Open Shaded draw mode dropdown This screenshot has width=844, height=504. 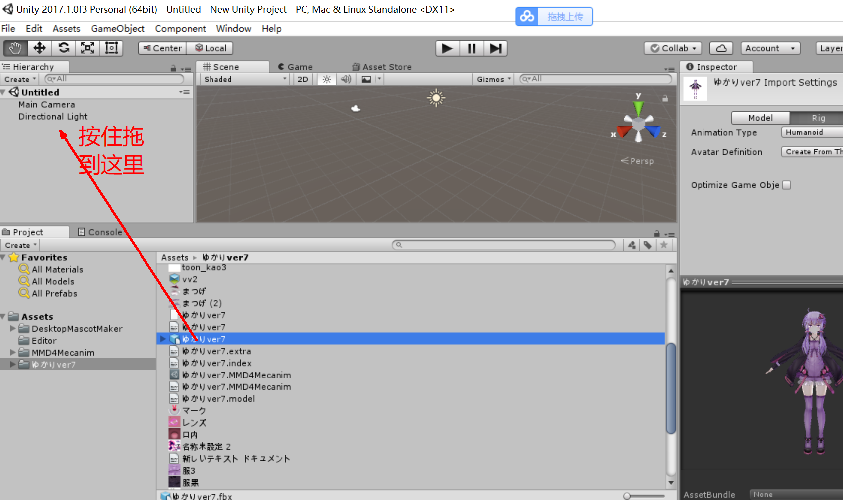(x=244, y=79)
